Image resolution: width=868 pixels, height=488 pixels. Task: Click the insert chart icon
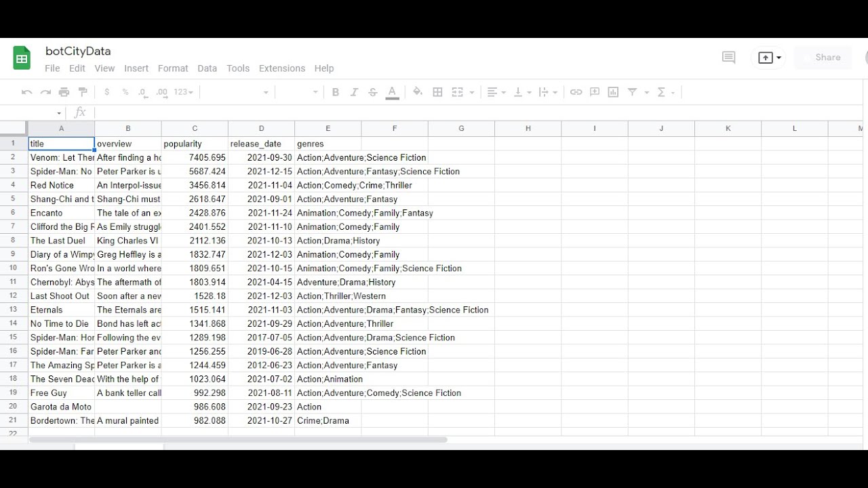point(613,92)
